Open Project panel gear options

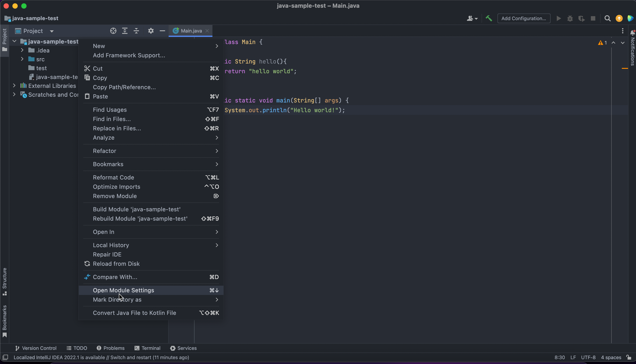point(151,31)
